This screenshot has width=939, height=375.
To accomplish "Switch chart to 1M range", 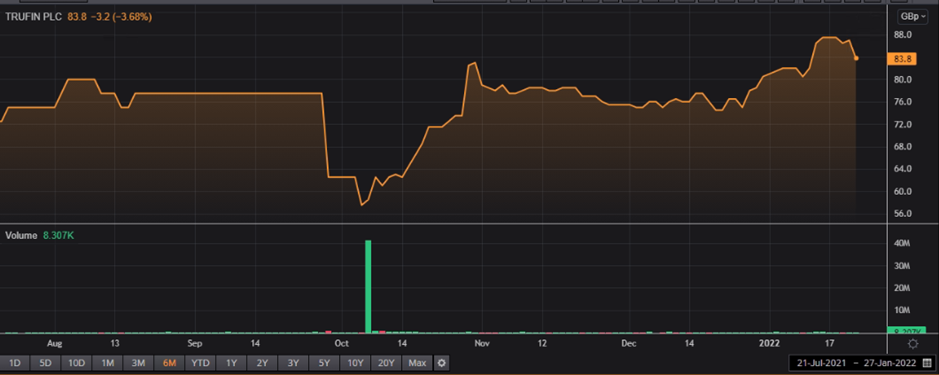I will click(x=108, y=362).
